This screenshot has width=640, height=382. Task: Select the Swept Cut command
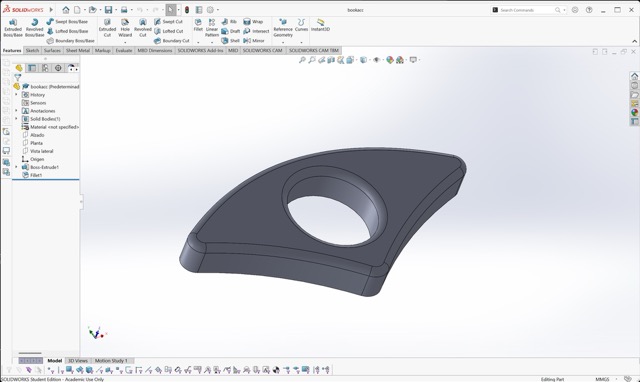[168, 22]
